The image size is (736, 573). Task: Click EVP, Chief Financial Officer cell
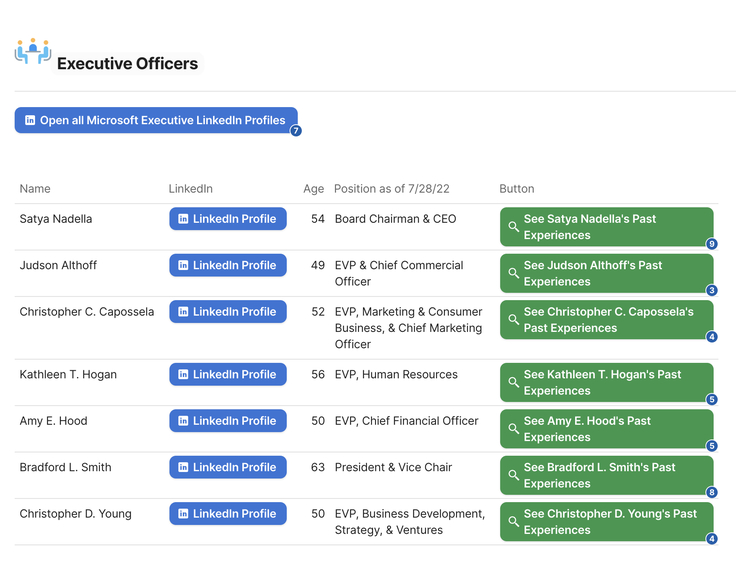(406, 421)
